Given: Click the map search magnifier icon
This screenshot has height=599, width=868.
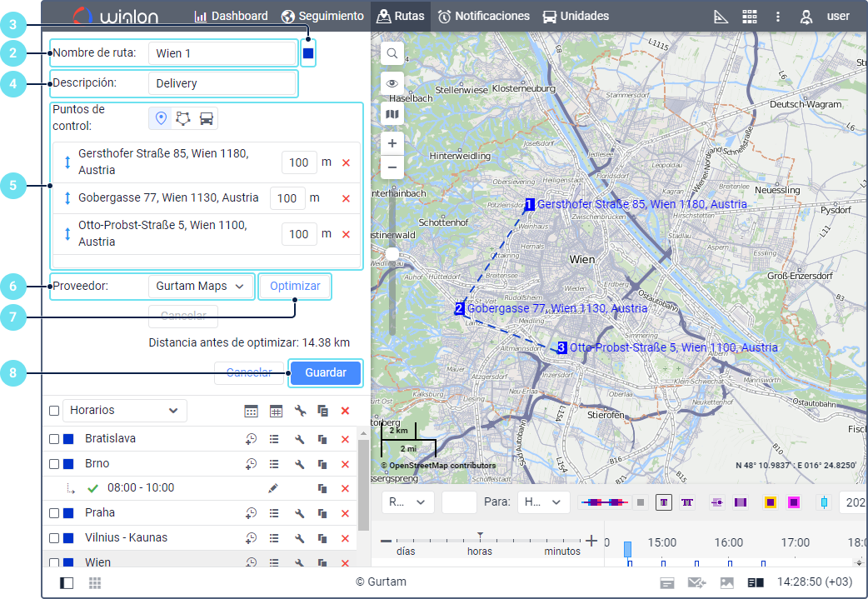Looking at the screenshot, I should [392, 53].
